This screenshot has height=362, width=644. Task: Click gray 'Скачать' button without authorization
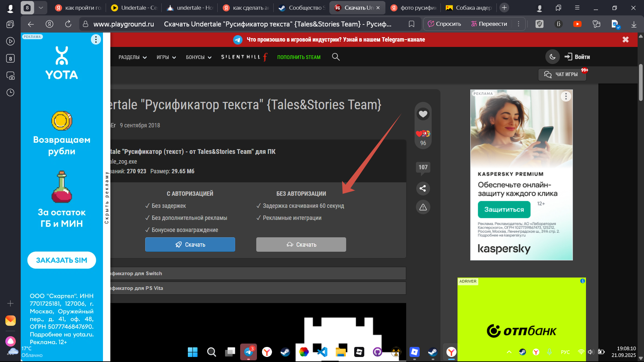[x=301, y=245]
